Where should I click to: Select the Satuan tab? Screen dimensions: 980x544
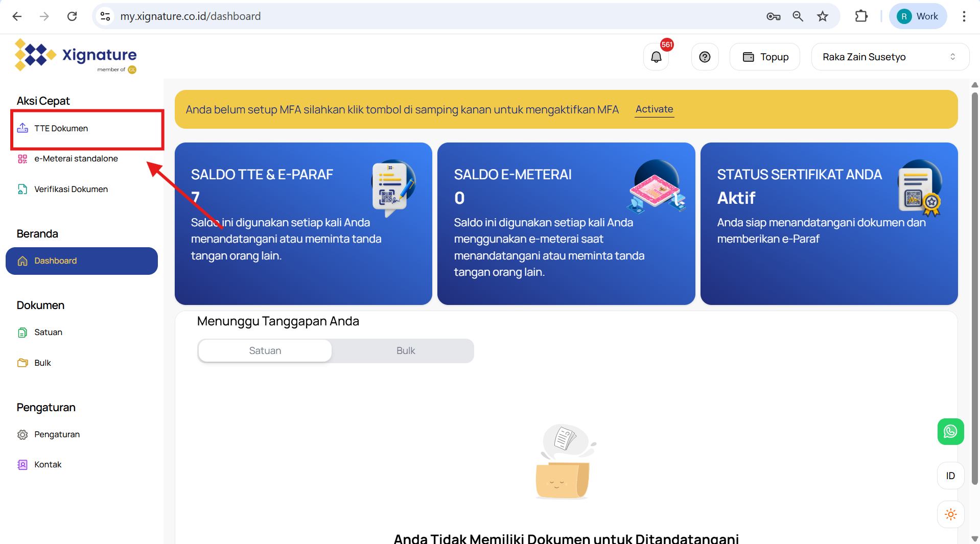click(x=265, y=351)
